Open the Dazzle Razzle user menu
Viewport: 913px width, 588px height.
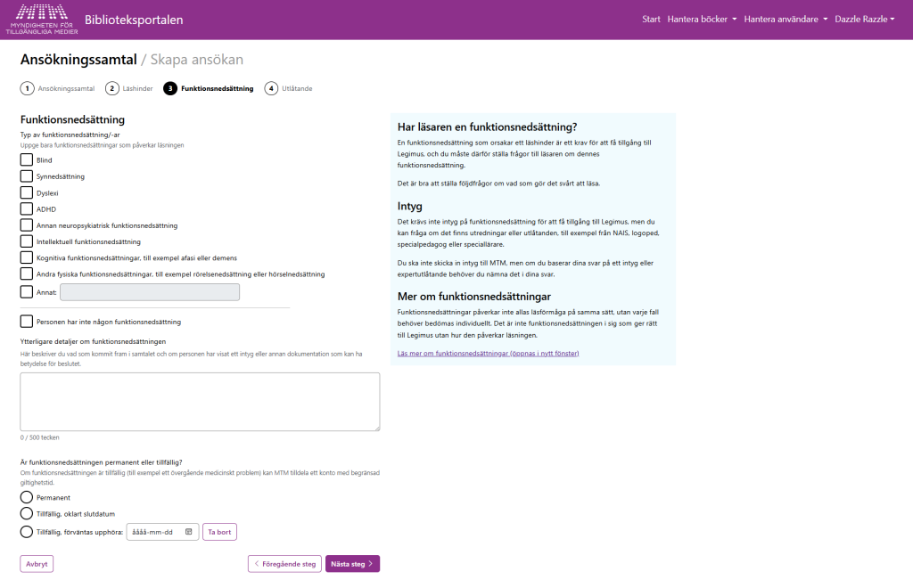click(864, 19)
